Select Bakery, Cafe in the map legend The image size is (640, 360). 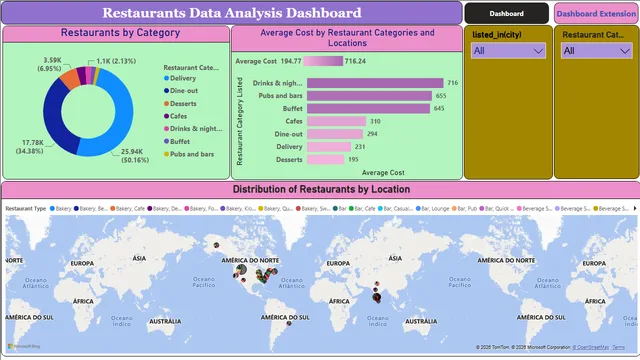click(x=127, y=208)
